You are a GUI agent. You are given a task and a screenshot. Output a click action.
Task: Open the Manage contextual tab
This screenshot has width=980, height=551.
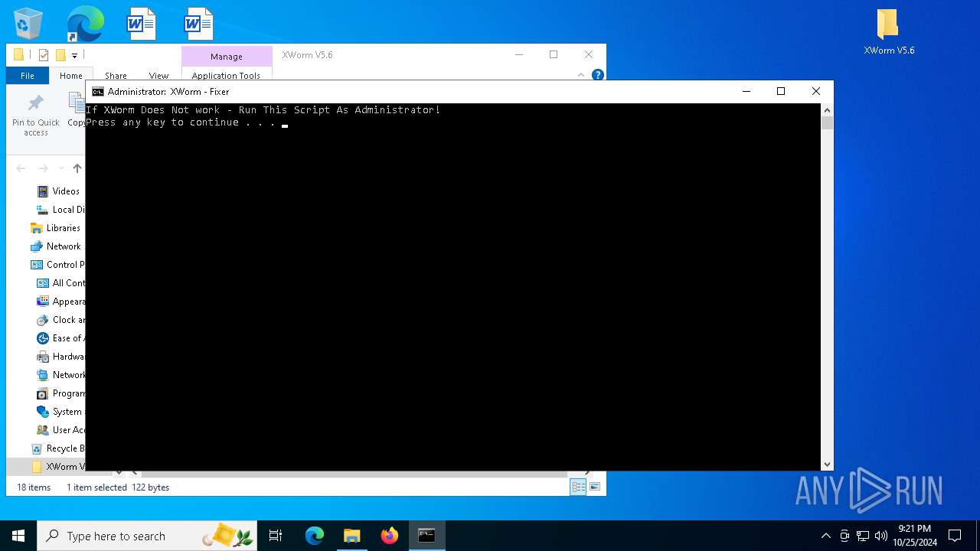tap(227, 57)
